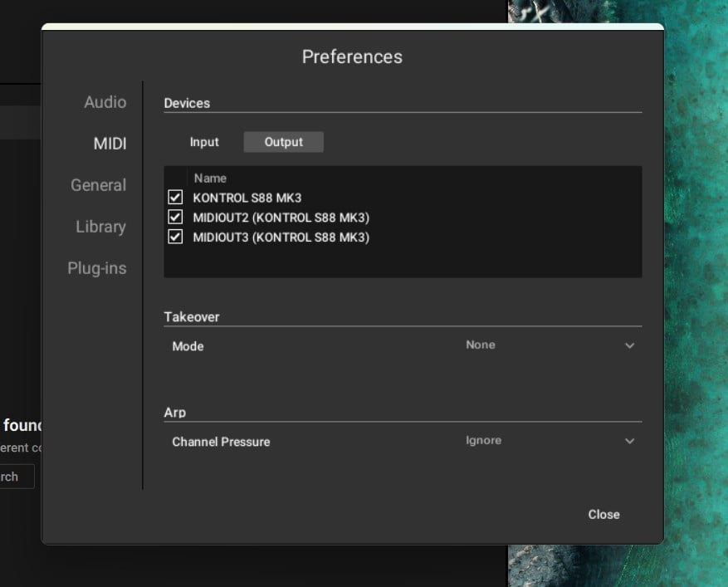Click the Name column header
This screenshot has width=728, height=587.
(210, 179)
